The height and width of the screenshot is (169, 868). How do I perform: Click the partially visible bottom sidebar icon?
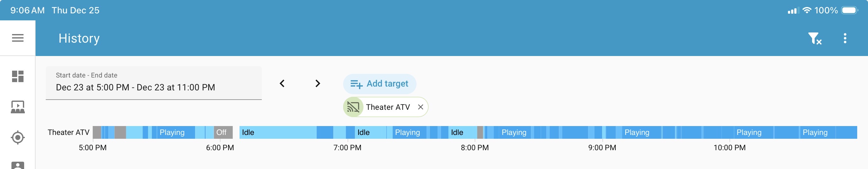[x=17, y=165]
